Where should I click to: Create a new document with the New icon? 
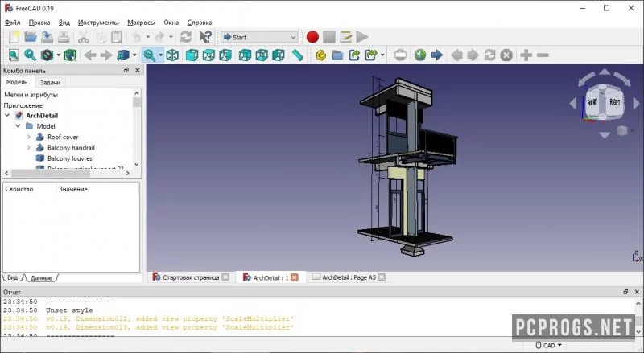tap(14, 37)
